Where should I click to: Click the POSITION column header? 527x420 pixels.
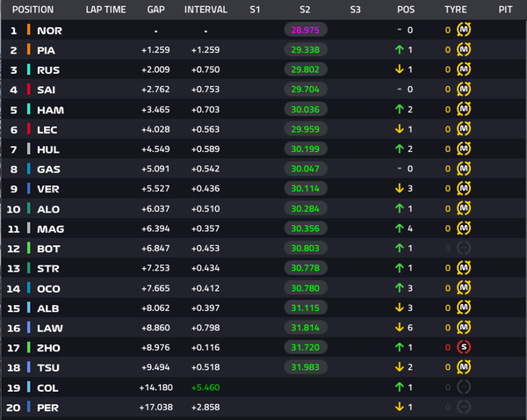point(33,10)
